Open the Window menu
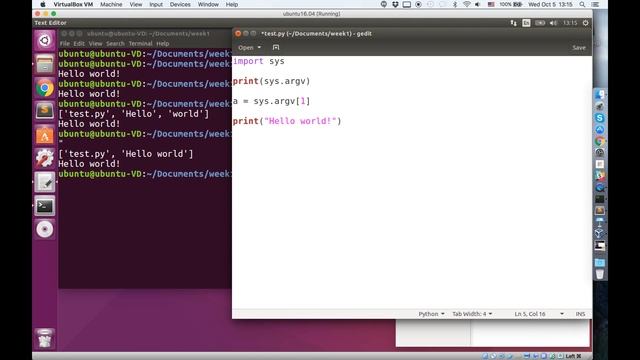 coord(208,4)
